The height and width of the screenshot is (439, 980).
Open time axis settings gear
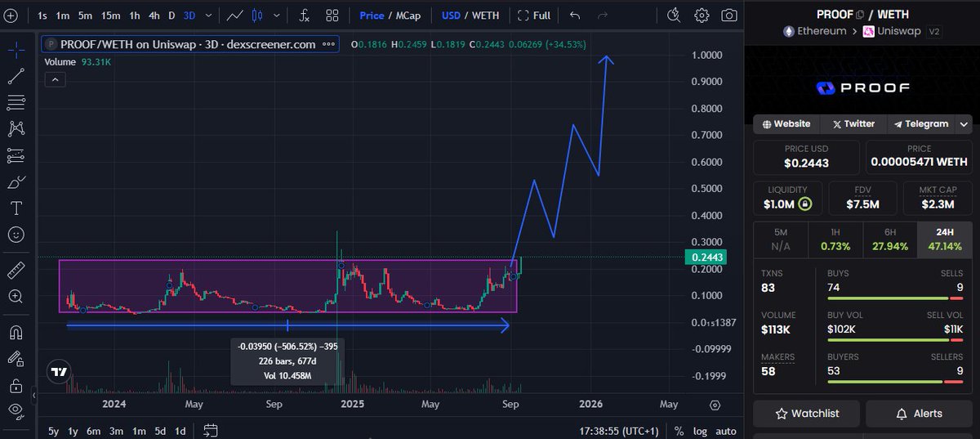click(x=715, y=405)
